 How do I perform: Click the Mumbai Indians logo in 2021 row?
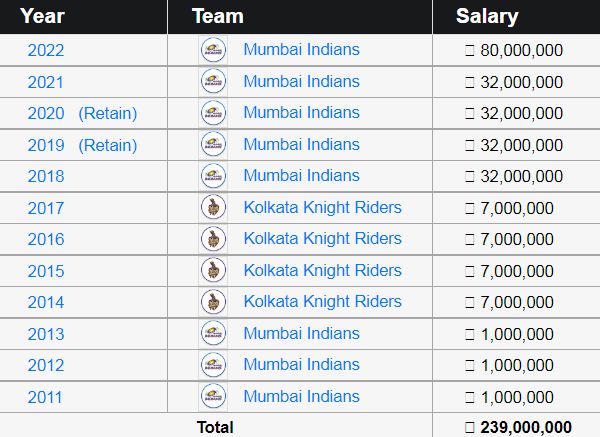[x=213, y=82]
